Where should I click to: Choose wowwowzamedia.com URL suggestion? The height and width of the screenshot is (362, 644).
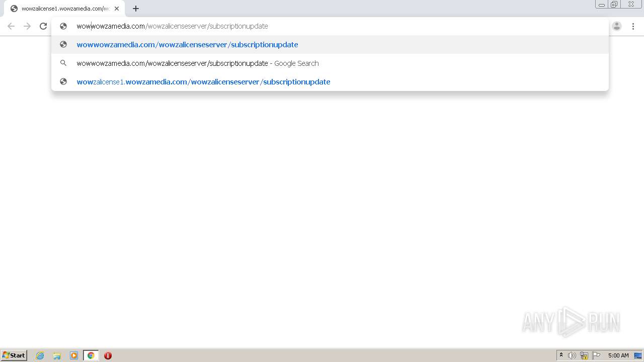(330, 45)
